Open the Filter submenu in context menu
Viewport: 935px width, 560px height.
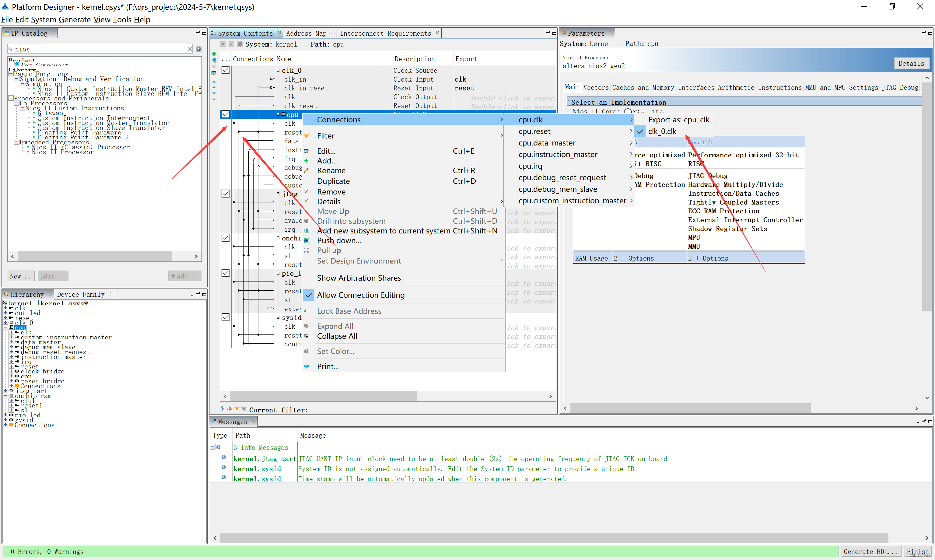[404, 136]
